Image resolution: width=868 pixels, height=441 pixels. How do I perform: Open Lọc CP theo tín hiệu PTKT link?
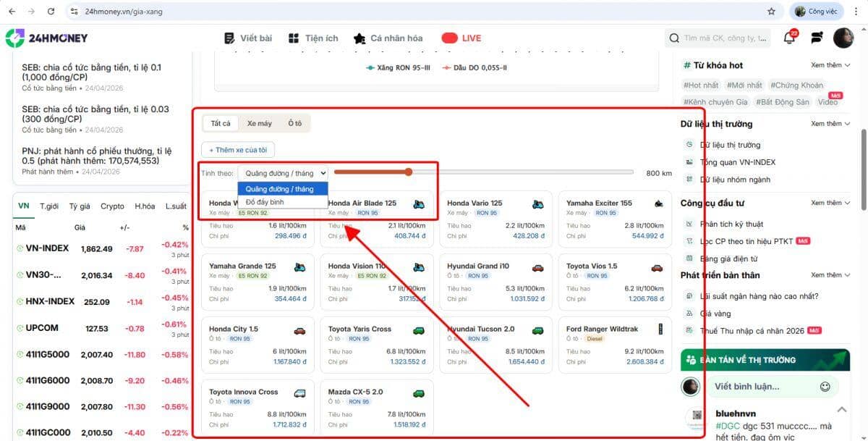[x=746, y=241]
